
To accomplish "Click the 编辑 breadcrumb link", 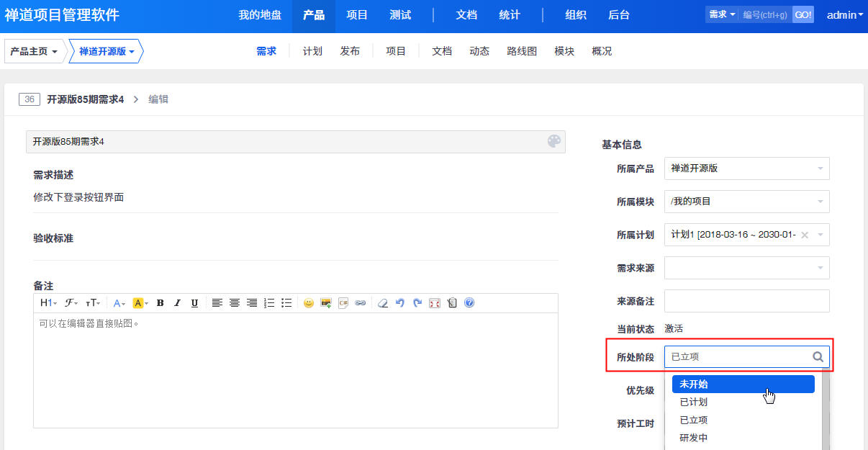I will pos(158,99).
